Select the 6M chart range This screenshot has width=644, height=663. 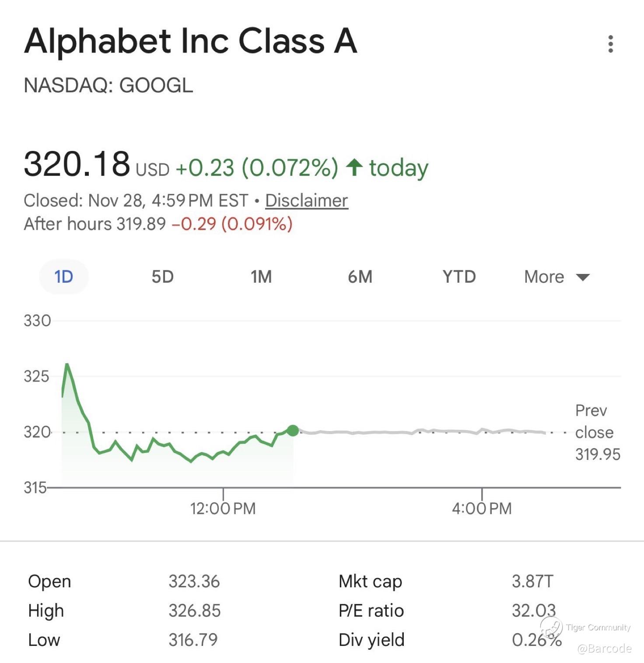point(360,277)
